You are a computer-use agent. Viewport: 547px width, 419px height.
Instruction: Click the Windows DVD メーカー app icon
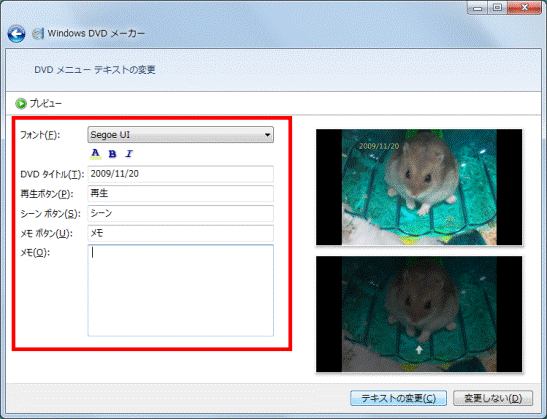pos(38,34)
